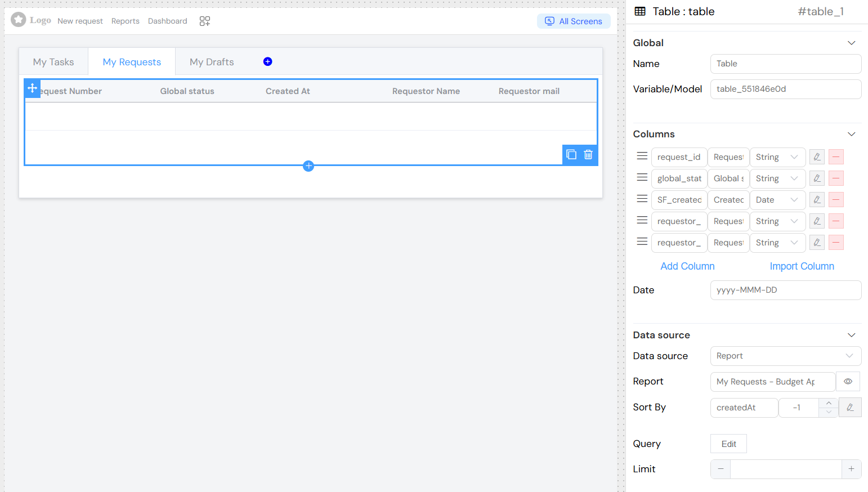
Task: Collapse the Columns section chevron
Action: [x=851, y=134]
